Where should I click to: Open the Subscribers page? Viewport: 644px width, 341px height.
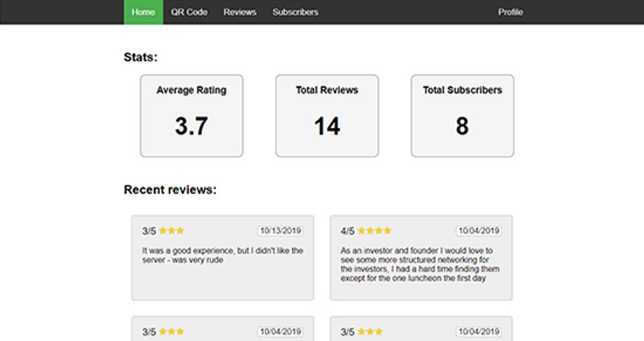[x=295, y=12]
